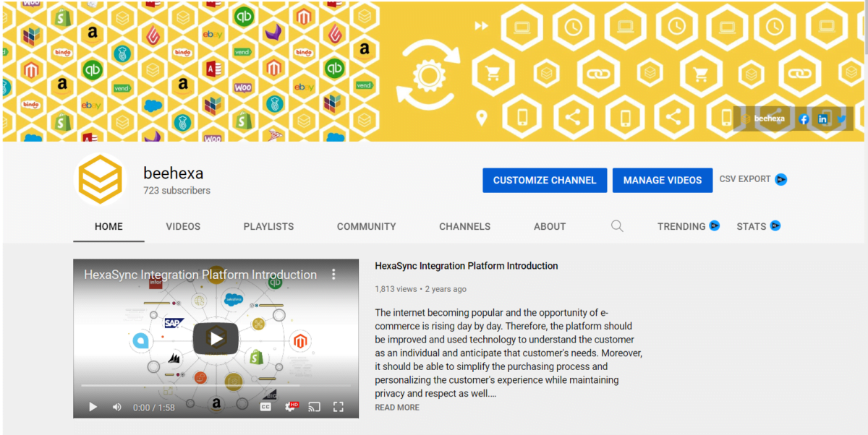The height and width of the screenshot is (435, 868).
Task: Open the video's three-dot more menu
Action: pyautogui.click(x=333, y=275)
